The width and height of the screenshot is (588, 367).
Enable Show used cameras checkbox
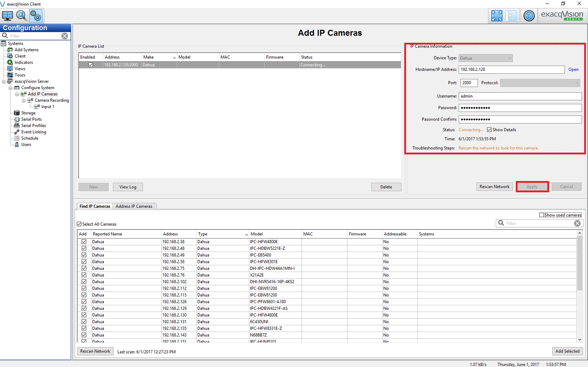click(541, 215)
